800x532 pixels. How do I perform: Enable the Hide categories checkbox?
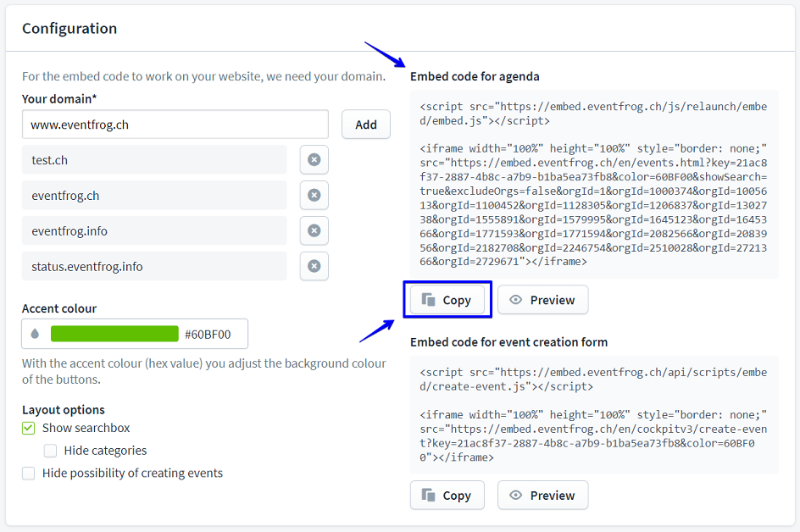pyautogui.click(x=51, y=451)
